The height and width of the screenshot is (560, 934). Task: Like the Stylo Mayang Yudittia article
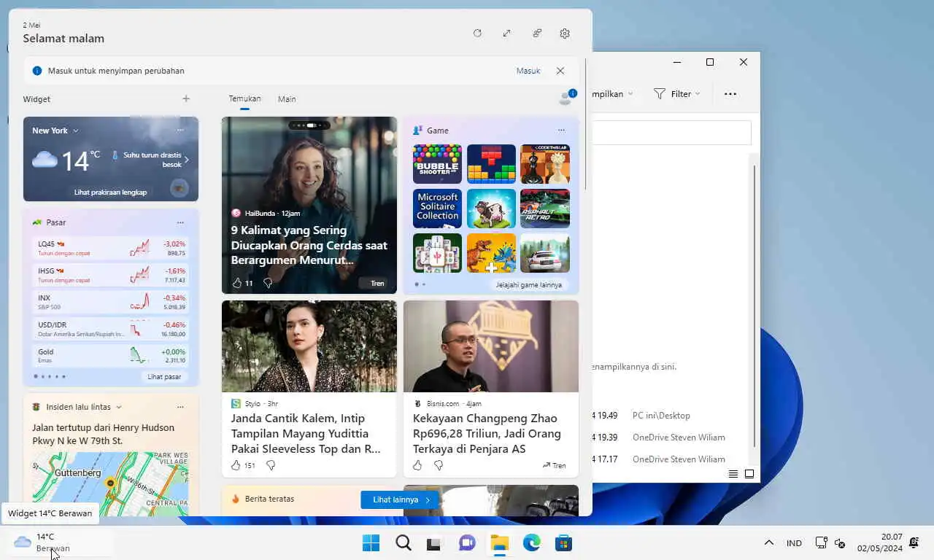tap(236, 465)
